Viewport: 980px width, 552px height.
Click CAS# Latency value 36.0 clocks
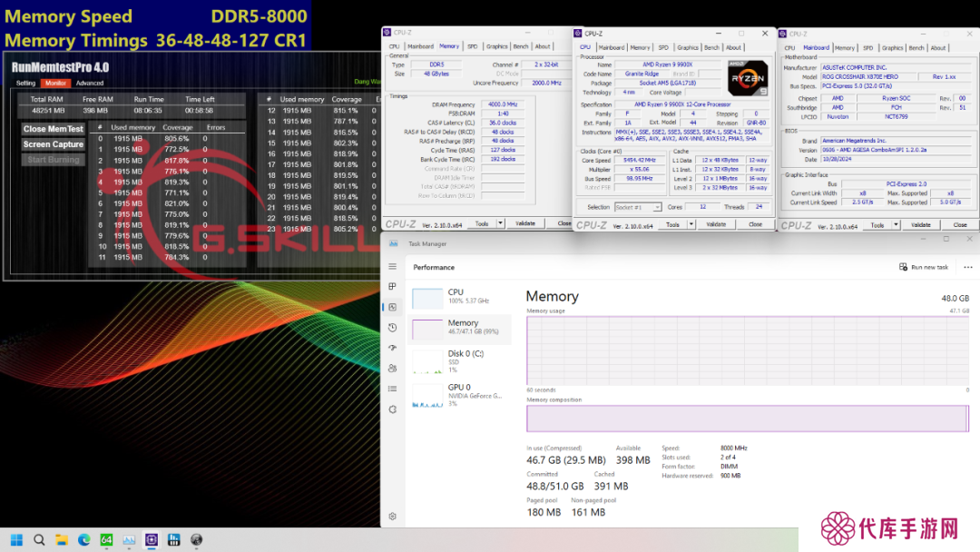503,123
